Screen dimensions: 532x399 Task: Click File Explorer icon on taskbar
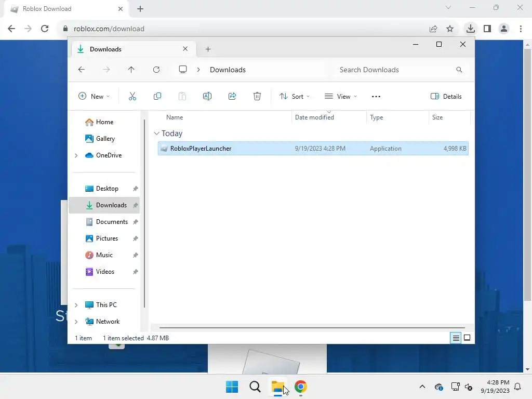[x=277, y=387]
